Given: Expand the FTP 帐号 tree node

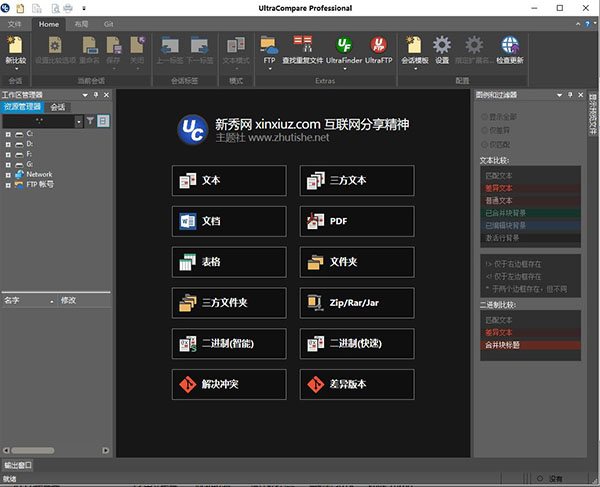Looking at the screenshot, I should coord(8,185).
